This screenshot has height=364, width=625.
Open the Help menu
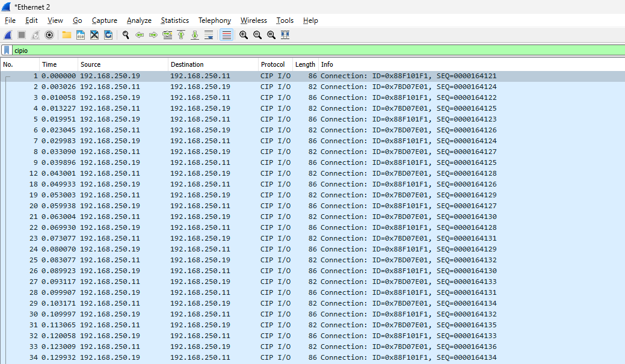tap(310, 20)
